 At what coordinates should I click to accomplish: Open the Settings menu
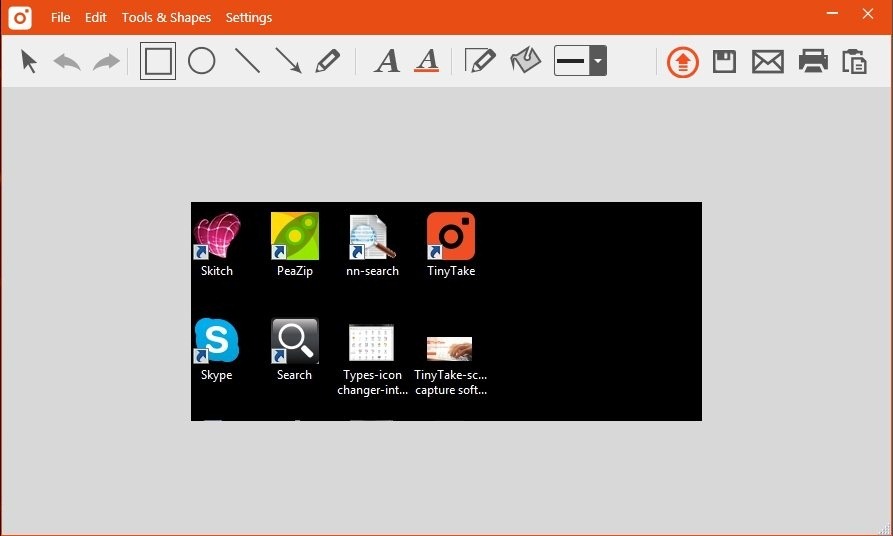[x=249, y=18]
